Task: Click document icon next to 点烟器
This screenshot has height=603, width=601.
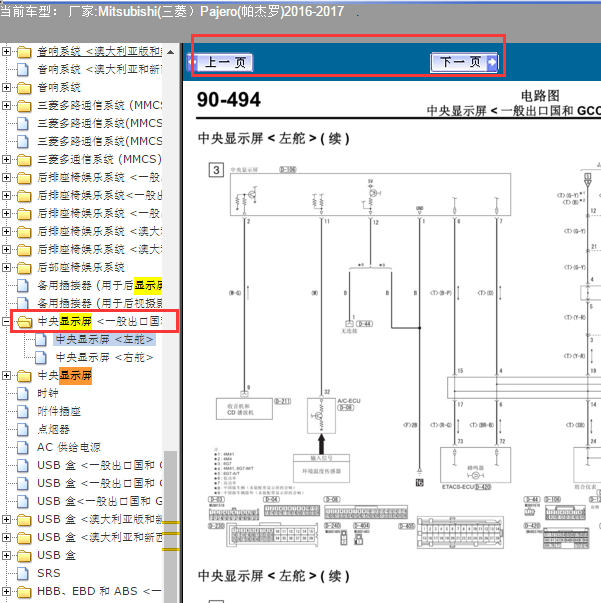Action: point(23,430)
